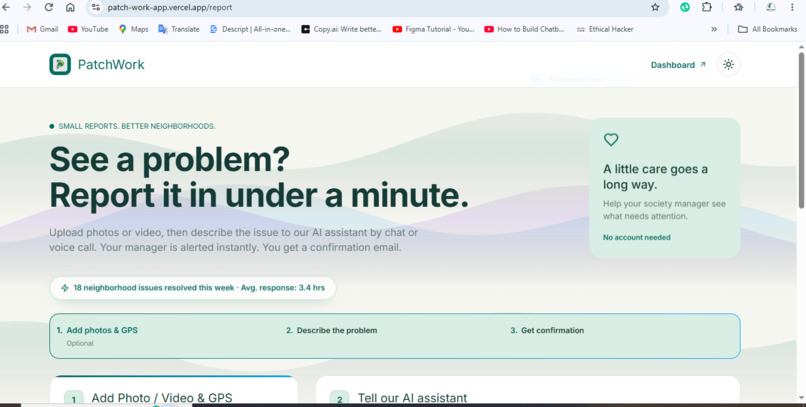Click the heart icon in care card
Screen dimensions: 806x407
(611, 139)
